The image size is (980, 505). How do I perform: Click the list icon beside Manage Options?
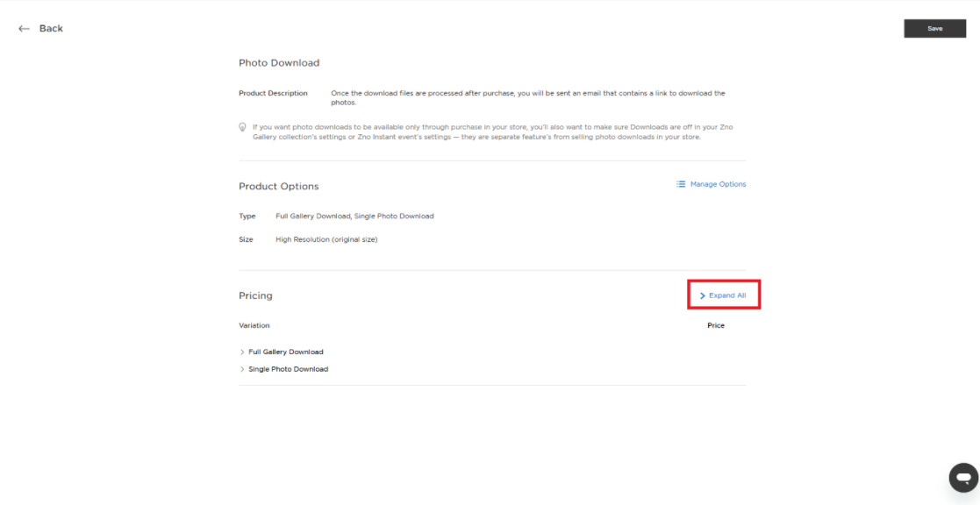click(x=681, y=184)
